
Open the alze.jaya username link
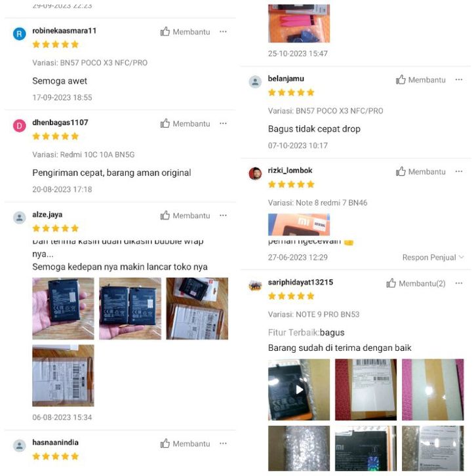tap(47, 214)
